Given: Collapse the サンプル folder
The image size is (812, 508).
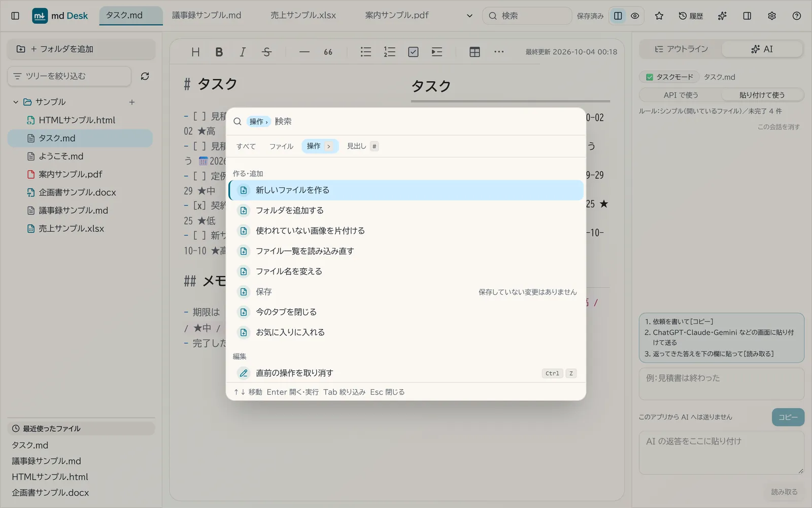Looking at the screenshot, I should point(16,102).
